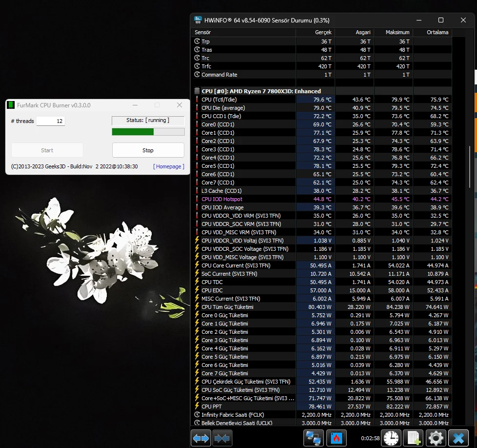The height and width of the screenshot is (448, 477).
Task: Click the 0:02:58 elapsed time readout
Action: tap(370, 438)
